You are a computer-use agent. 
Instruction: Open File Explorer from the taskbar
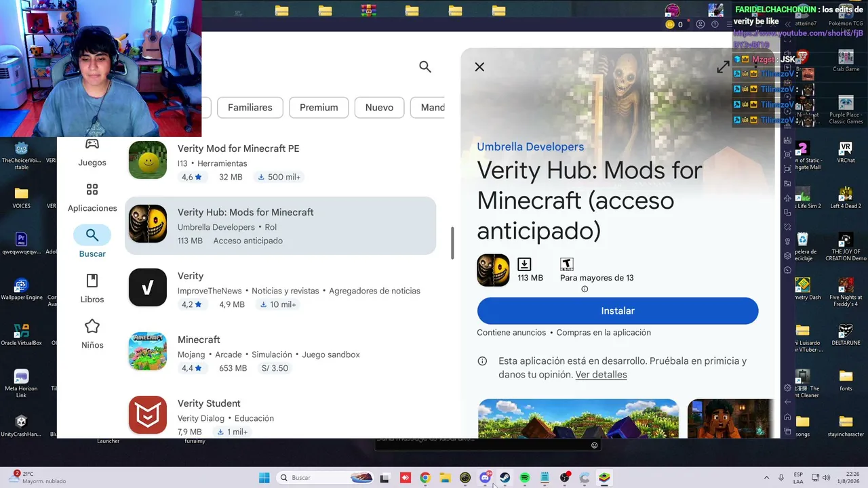(x=445, y=478)
